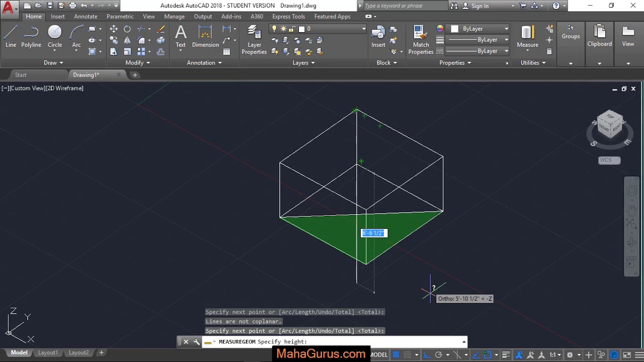The width and height of the screenshot is (644, 362).
Task: Toggle hardware acceleration blue circle icon
Action: tap(614, 354)
